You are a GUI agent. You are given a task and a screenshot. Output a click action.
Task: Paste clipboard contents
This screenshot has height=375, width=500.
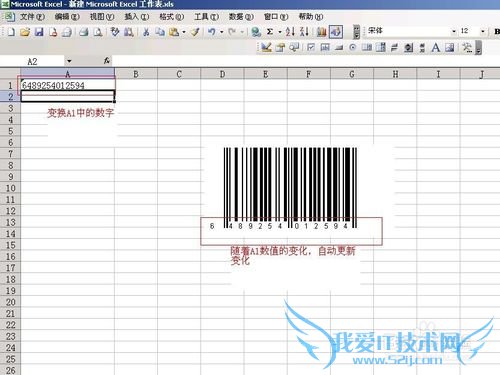click(x=174, y=32)
